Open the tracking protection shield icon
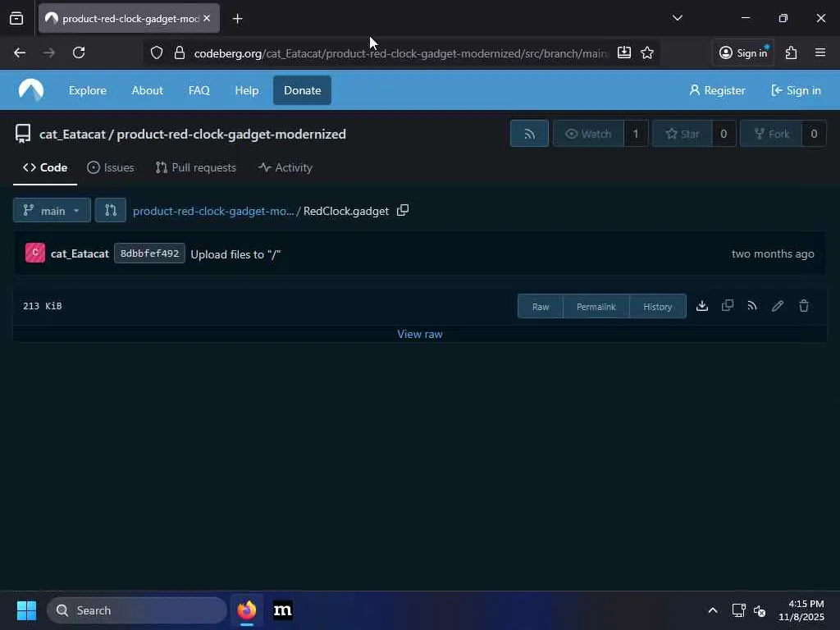 (156, 53)
